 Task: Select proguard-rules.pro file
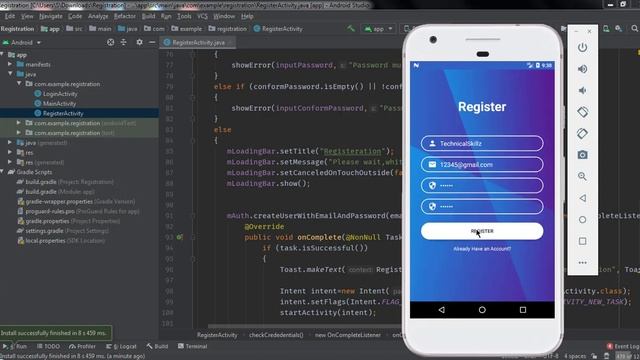[x=78, y=211]
